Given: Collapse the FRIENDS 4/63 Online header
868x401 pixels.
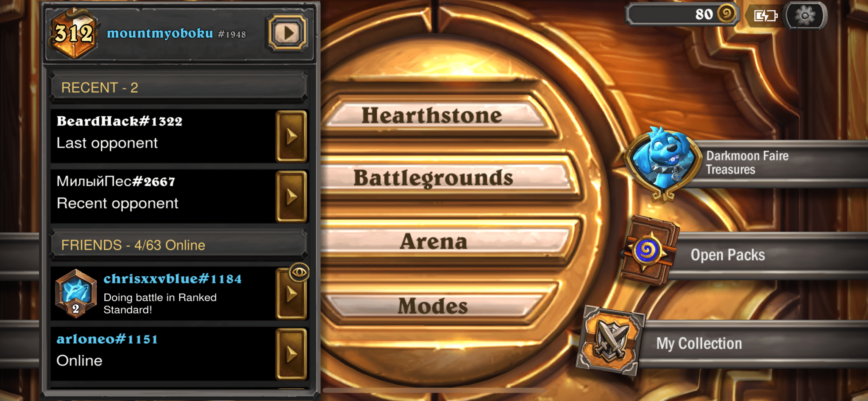Looking at the screenshot, I should click(178, 245).
